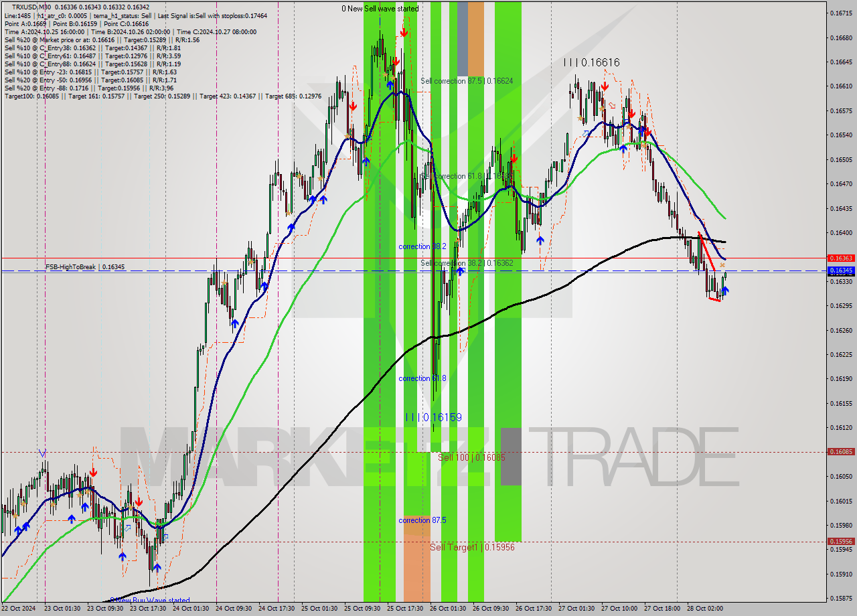Click the 'Sell 100 | 0.16085' label
Image resolution: width=857 pixels, height=616 pixels.
pos(471,457)
